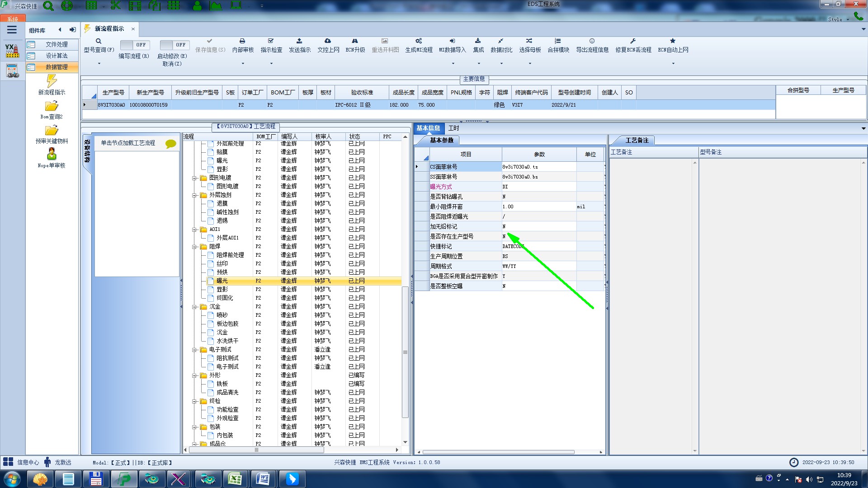The width and height of the screenshot is (868, 488).
Task: Click the calculator sidebar icon
Action: (12, 71)
